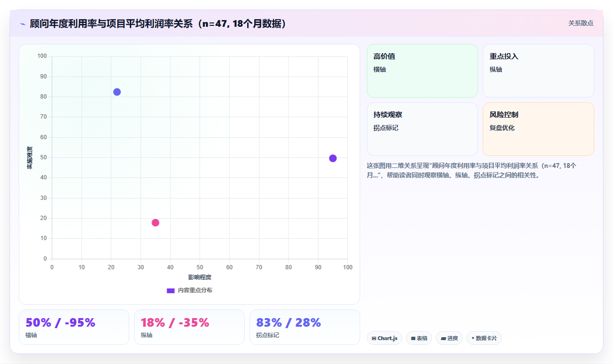Click the description paragraph beginning 这张图用二维关系

pyautogui.click(x=472, y=170)
